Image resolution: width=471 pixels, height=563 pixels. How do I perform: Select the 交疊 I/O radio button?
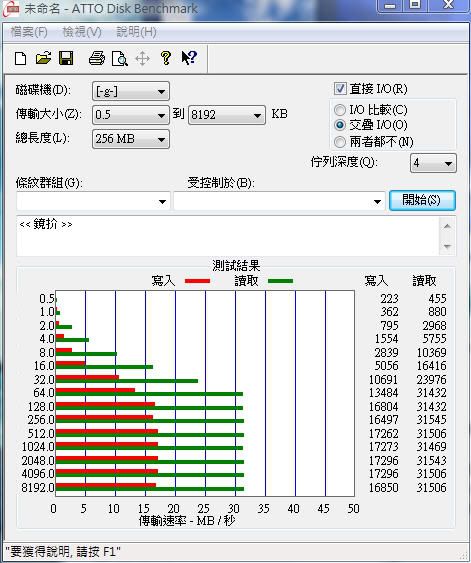click(340, 125)
